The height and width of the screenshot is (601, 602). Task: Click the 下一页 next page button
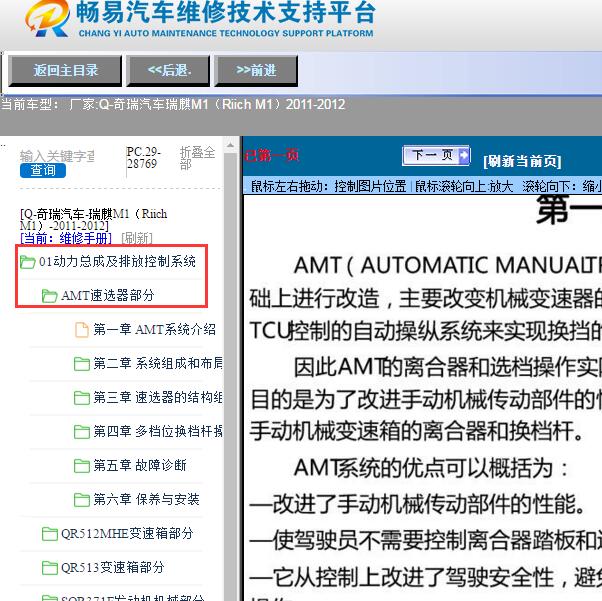[436, 156]
